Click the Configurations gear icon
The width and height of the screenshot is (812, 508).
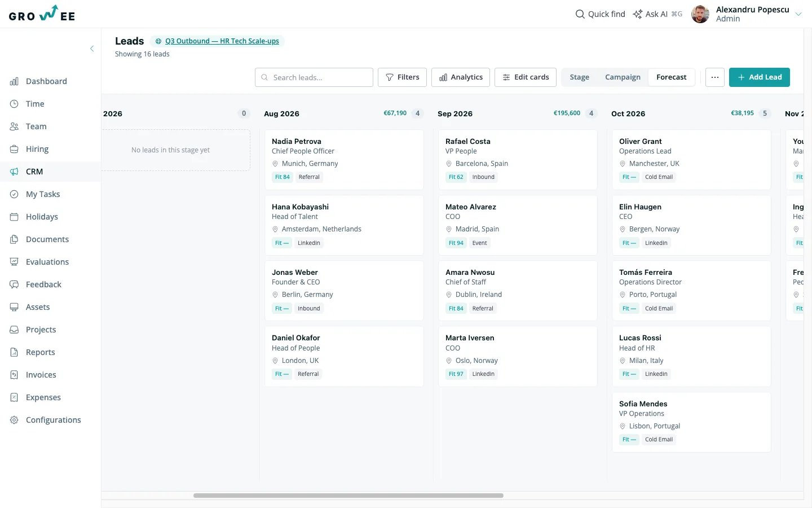14,420
